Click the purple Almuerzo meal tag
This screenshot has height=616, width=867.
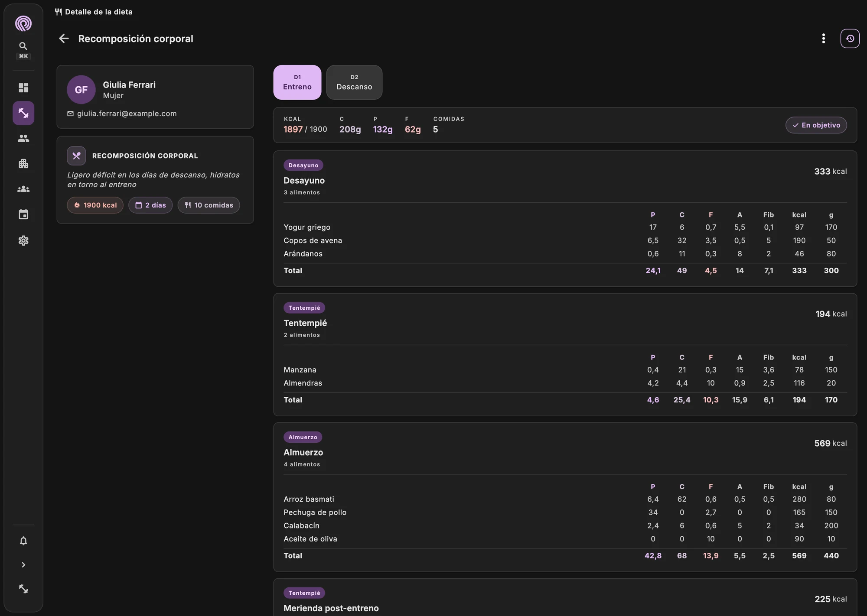pyautogui.click(x=303, y=437)
